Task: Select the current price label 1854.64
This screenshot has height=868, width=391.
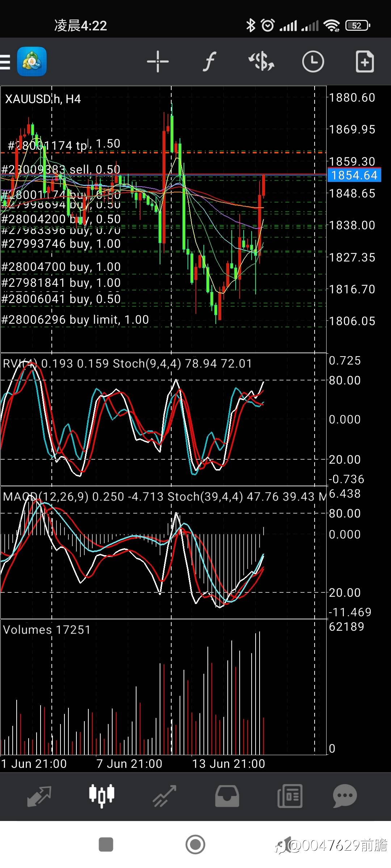Action: (354, 175)
